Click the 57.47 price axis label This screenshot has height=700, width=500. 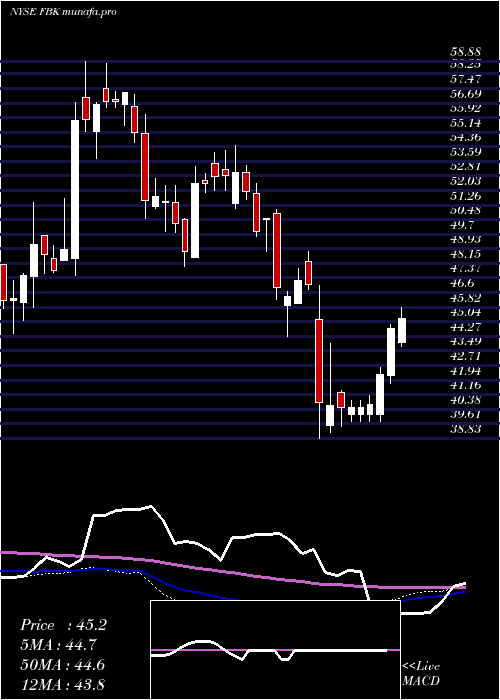coord(465,79)
